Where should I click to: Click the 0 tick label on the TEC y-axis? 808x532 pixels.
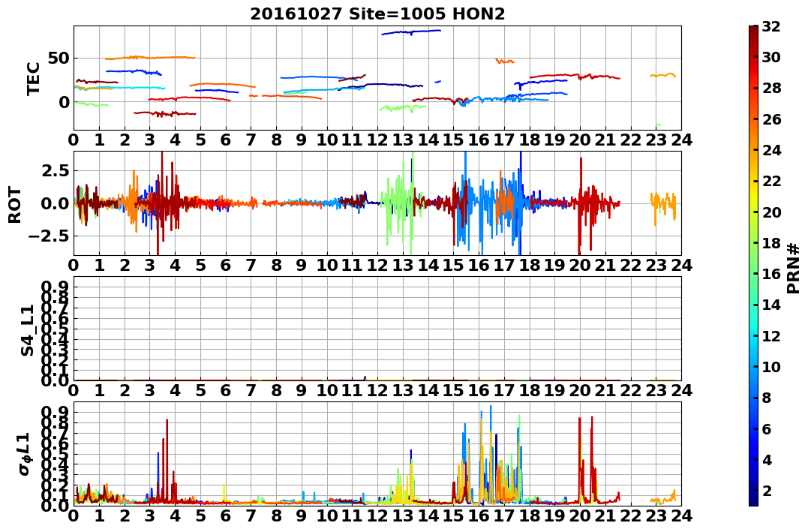coord(64,102)
